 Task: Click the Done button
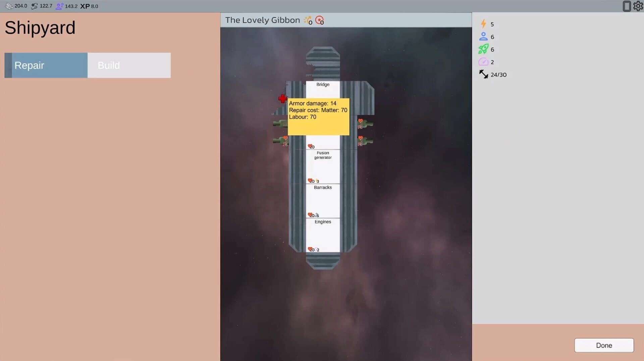click(x=604, y=345)
